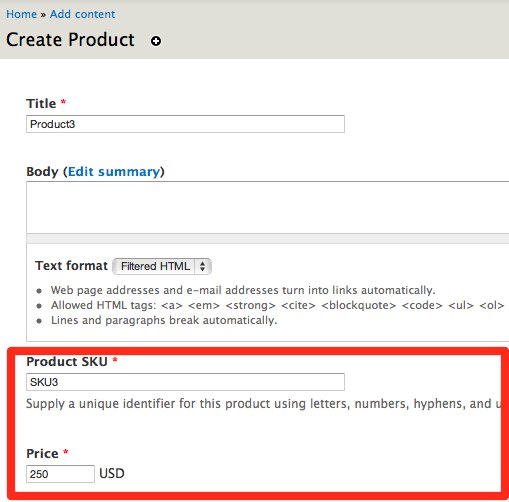
Task: Click the Product SKU label
Action: 67,361
